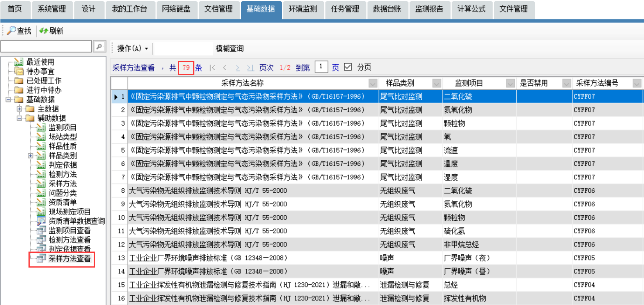Open the 操作(A) dropdown menu

pyautogui.click(x=133, y=48)
